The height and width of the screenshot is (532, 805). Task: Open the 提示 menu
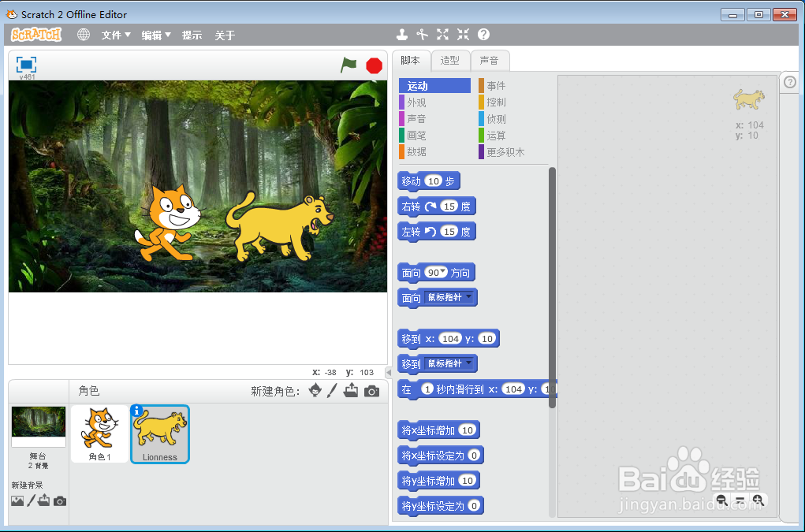192,35
